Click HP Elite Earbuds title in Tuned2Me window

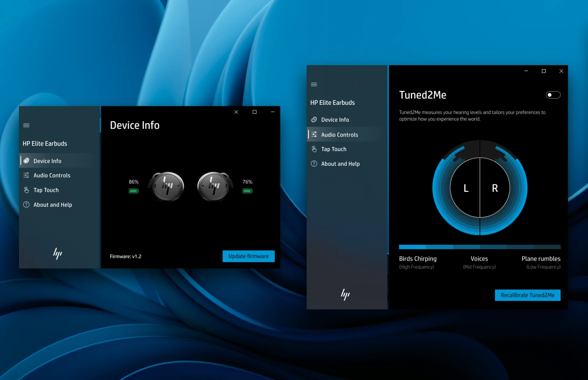point(332,103)
